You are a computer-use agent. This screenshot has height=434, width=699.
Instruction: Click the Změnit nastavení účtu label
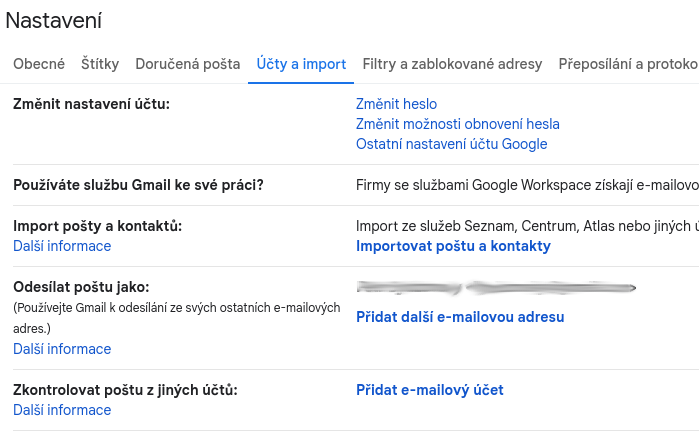[x=91, y=104]
